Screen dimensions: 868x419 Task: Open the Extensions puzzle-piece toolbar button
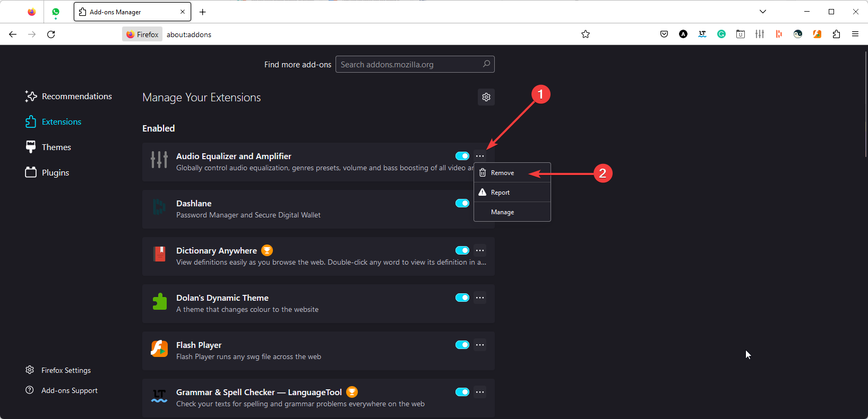click(836, 34)
